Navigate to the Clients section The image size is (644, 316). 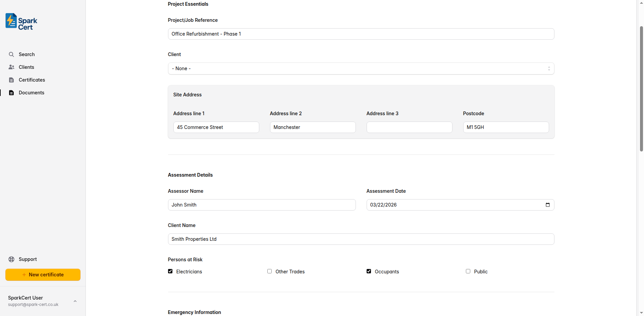[x=26, y=67]
